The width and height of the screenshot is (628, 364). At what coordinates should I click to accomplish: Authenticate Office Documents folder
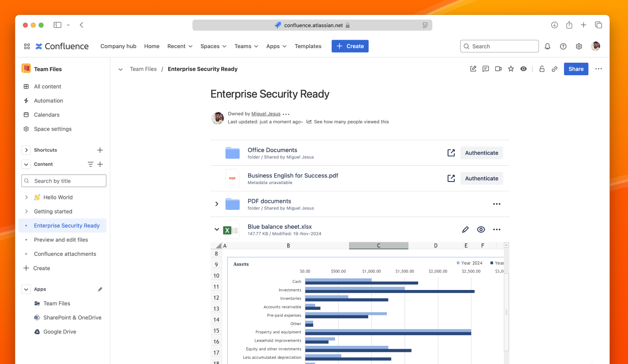click(482, 153)
